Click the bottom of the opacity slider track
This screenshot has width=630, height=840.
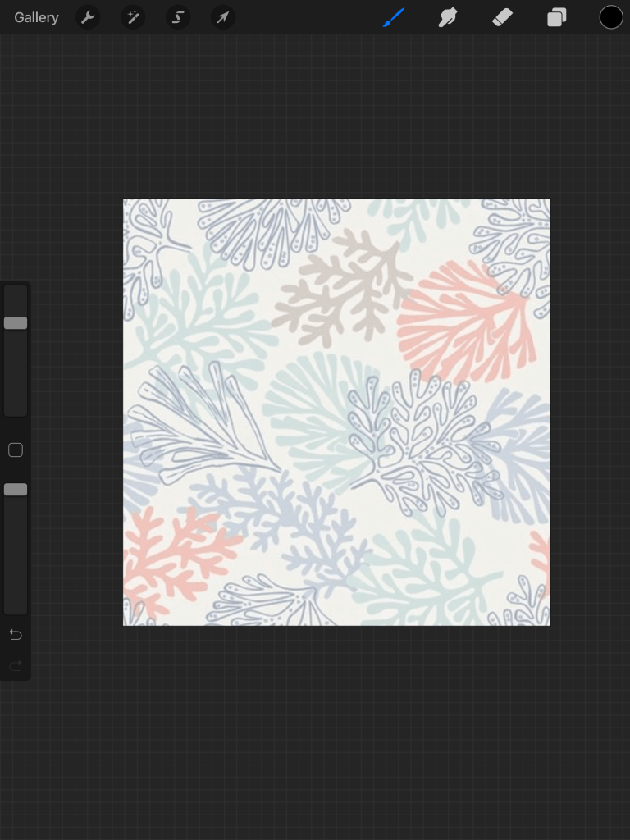click(16, 605)
